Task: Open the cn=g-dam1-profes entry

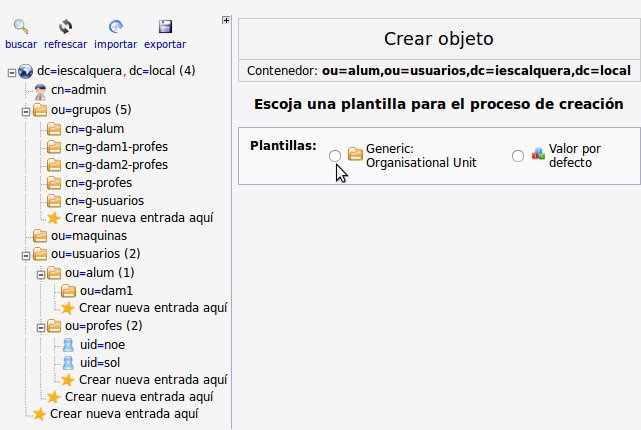Action: coord(117,147)
